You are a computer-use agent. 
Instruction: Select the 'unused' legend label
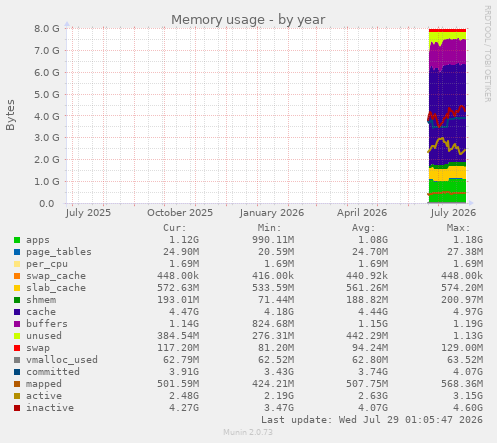pyautogui.click(x=44, y=336)
